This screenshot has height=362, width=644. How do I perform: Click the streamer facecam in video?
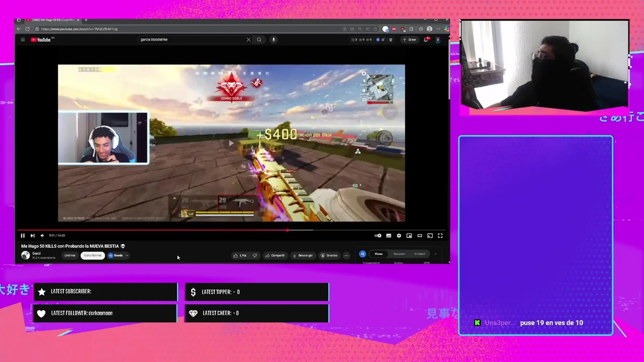point(103,138)
